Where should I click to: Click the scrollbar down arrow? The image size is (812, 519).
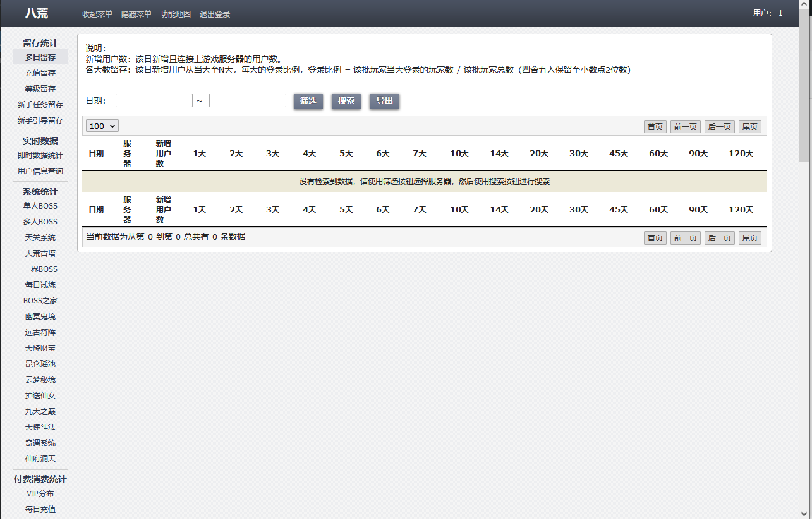(804, 513)
